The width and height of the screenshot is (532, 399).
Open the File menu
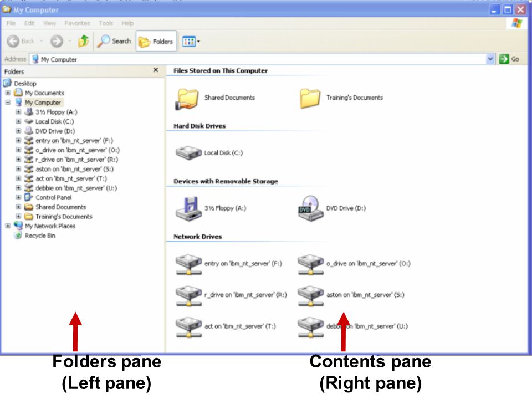[x=11, y=23]
